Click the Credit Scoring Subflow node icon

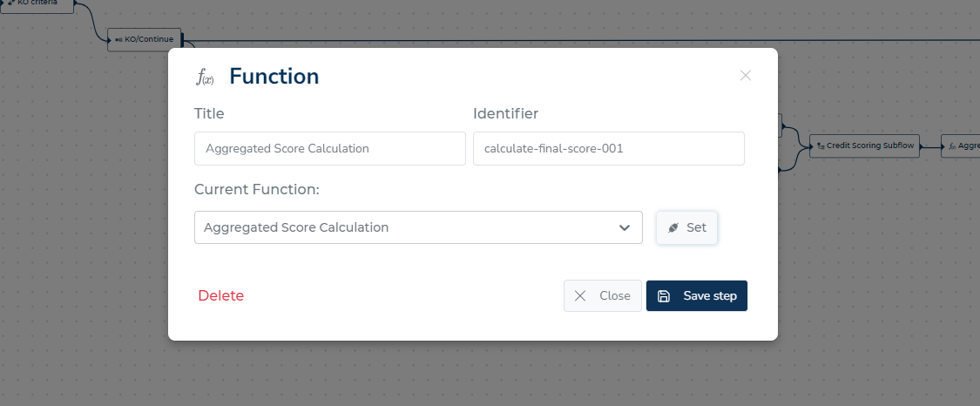pos(821,146)
